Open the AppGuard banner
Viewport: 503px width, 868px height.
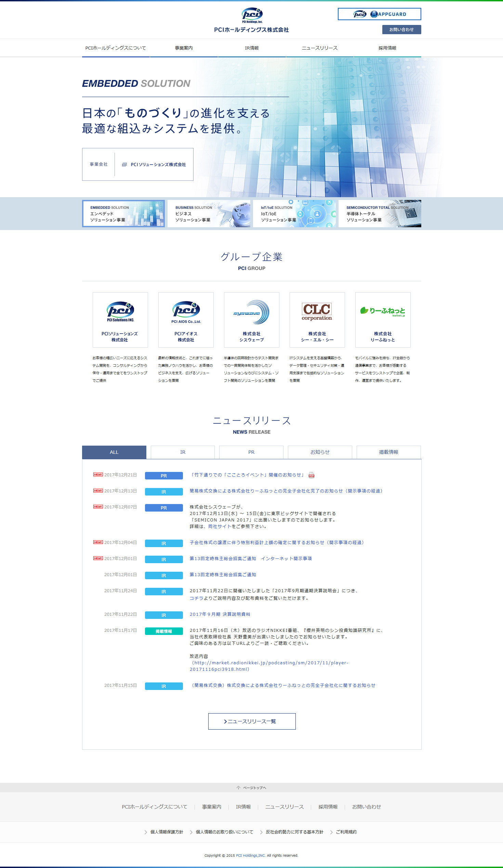(379, 14)
